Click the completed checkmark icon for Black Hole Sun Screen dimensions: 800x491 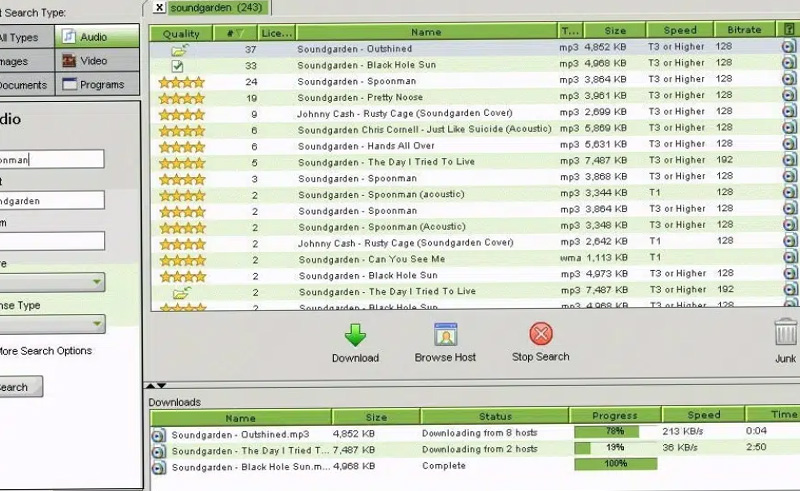click(x=177, y=66)
